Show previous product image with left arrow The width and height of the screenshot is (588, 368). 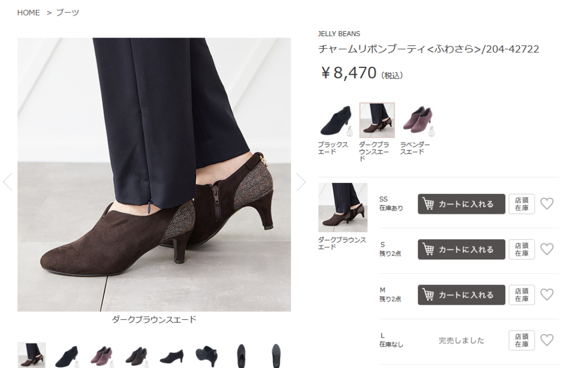(x=7, y=182)
